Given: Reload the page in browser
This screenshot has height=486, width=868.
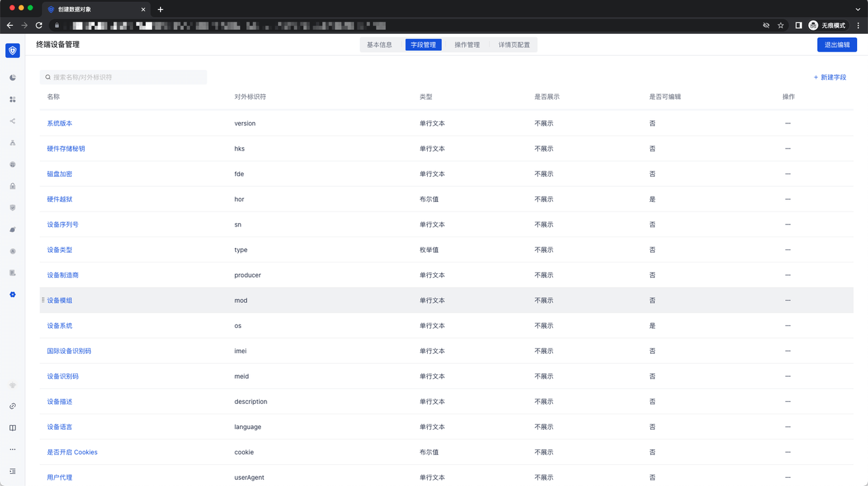Looking at the screenshot, I should (x=39, y=25).
